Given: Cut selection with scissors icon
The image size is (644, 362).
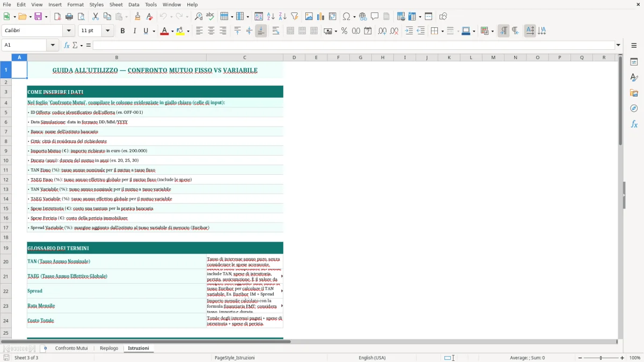Looking at the screenshot, I should [x=96, y=17].
